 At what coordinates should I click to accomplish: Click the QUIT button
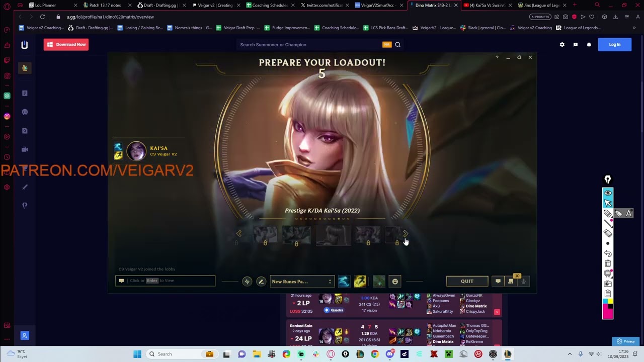(x=467, y=282)
